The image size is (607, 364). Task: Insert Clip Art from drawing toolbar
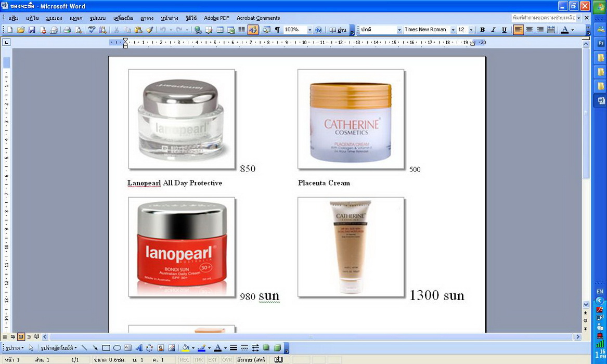coord(161,348)
